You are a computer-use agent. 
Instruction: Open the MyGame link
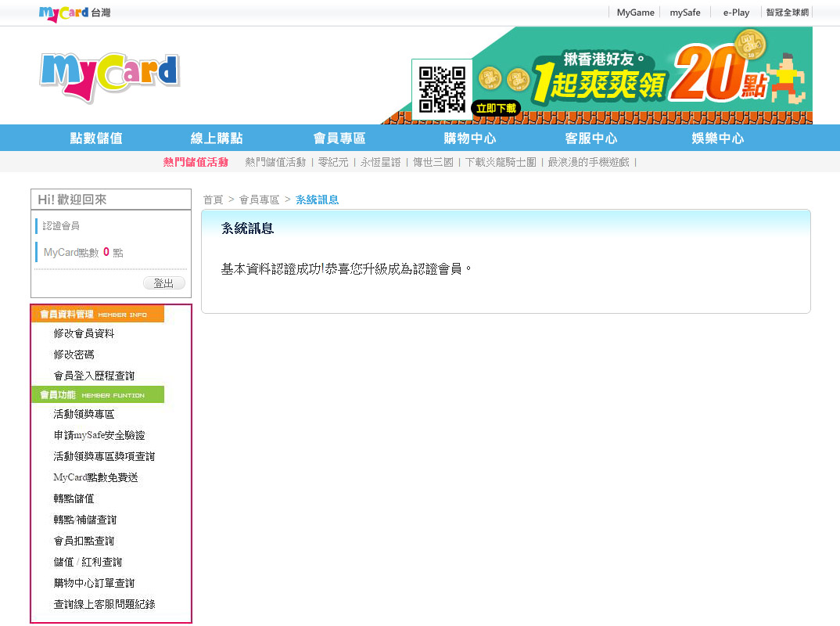coord(635,13)
